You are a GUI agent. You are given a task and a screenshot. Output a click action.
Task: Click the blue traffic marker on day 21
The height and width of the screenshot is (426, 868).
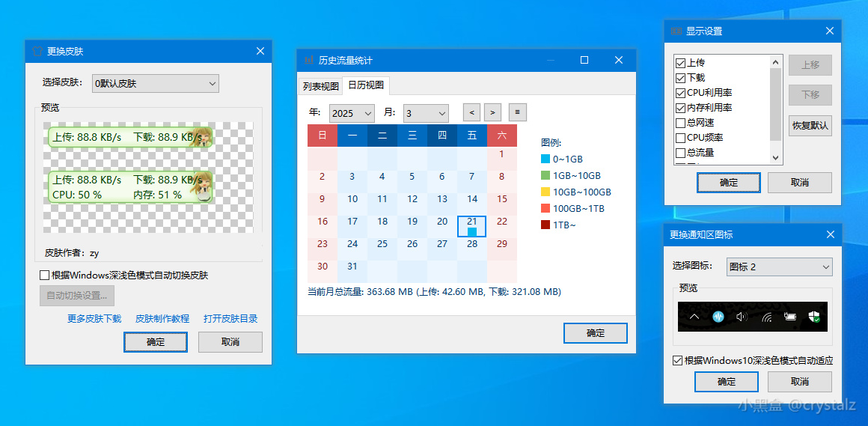pos(472,231)
